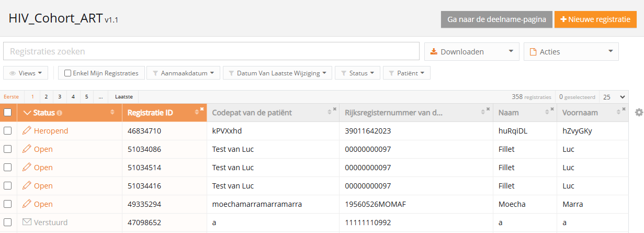Click the Nieuwe registratie button
The height and width of the screenshot is (233, 644).
pyautogui.click(x=595, y=19)
